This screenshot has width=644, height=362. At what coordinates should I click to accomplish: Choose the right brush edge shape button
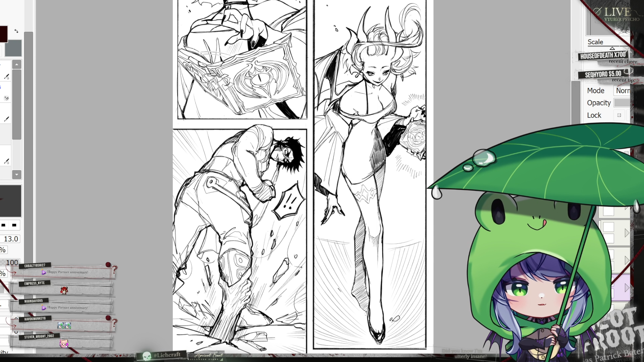[14, 225]
